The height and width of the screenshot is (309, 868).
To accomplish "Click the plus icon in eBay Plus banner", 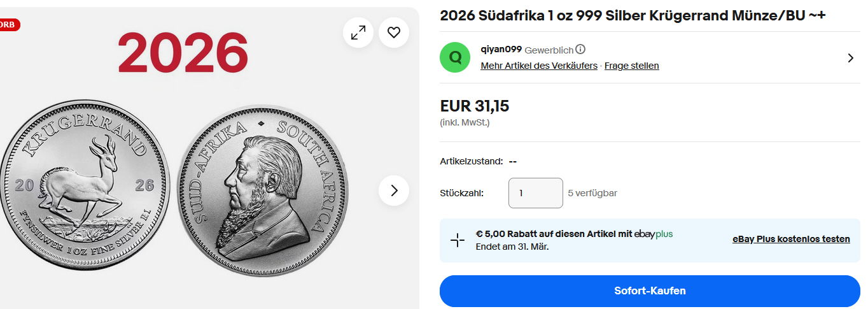I will [458, 240].
